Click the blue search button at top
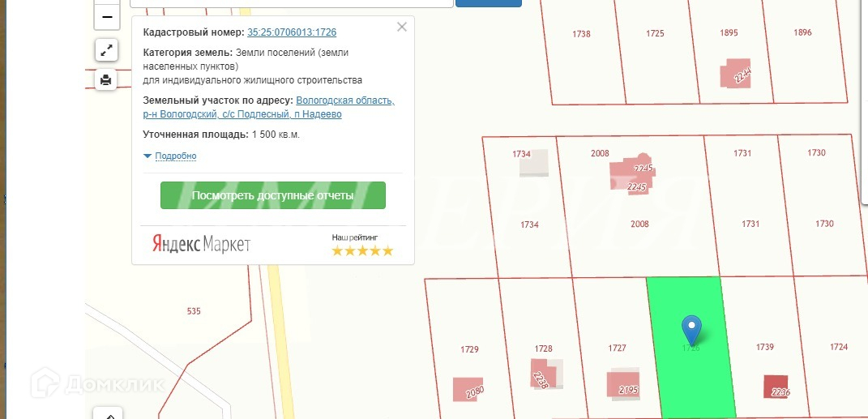The image size is (868, 419). [488, 2]
